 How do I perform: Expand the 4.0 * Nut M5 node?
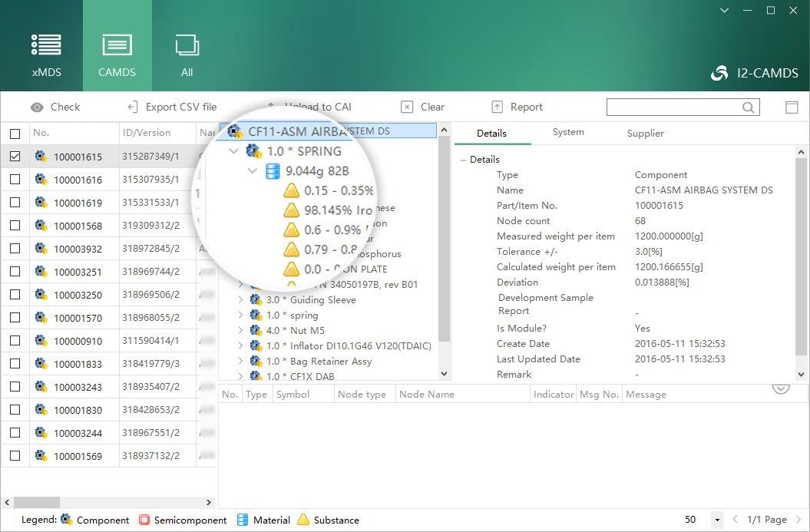click(241, 330)
